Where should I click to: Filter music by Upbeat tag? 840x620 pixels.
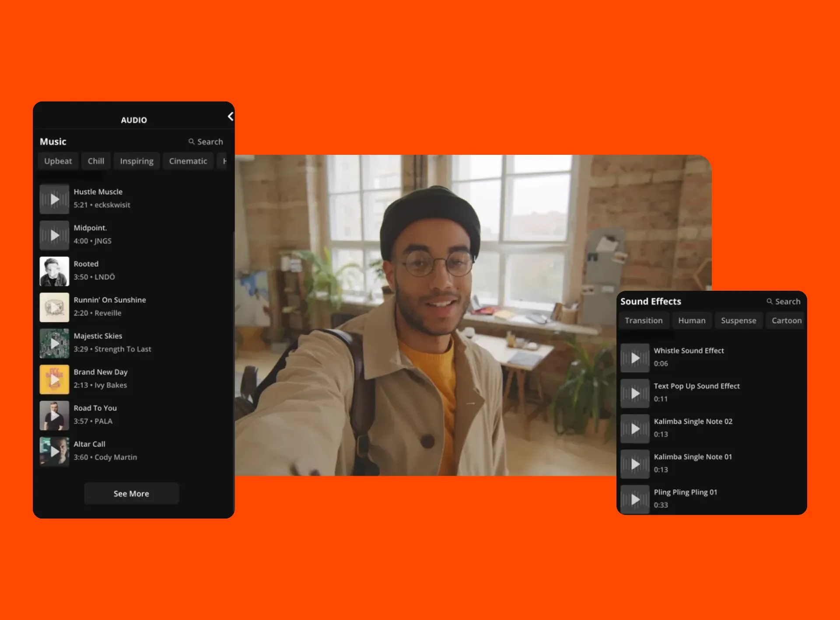click(58, 161)
